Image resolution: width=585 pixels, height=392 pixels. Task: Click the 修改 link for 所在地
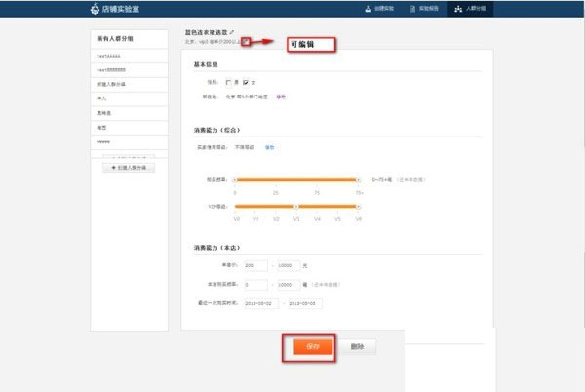click(x=281, y=97)
